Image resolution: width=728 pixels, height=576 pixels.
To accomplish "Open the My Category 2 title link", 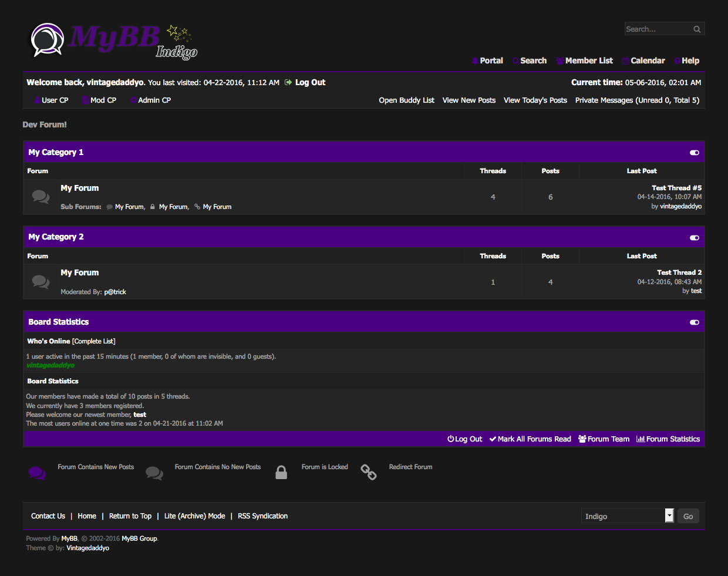I will pos(56,237).
